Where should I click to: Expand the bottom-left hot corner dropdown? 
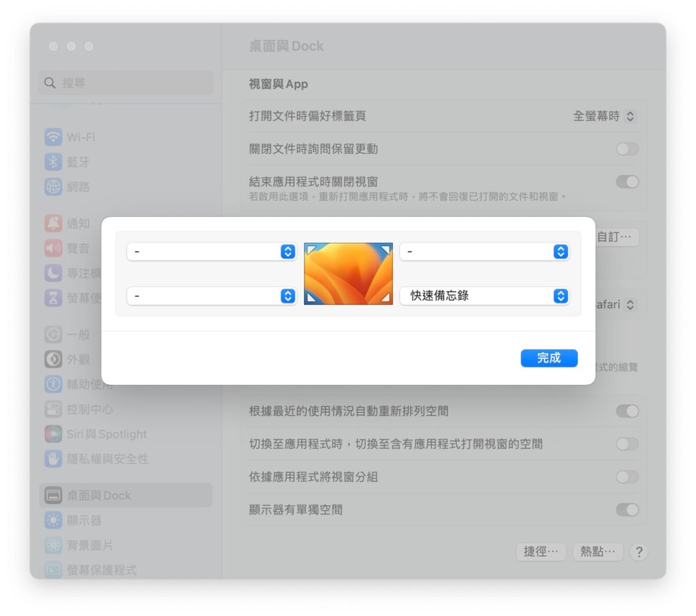212,296
